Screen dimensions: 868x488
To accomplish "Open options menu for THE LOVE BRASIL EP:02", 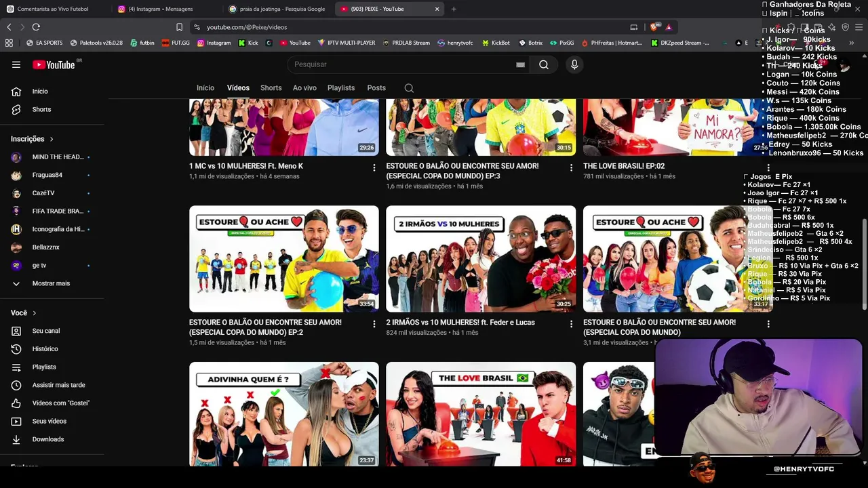I will pyautogui.click(x=768, y=167).
